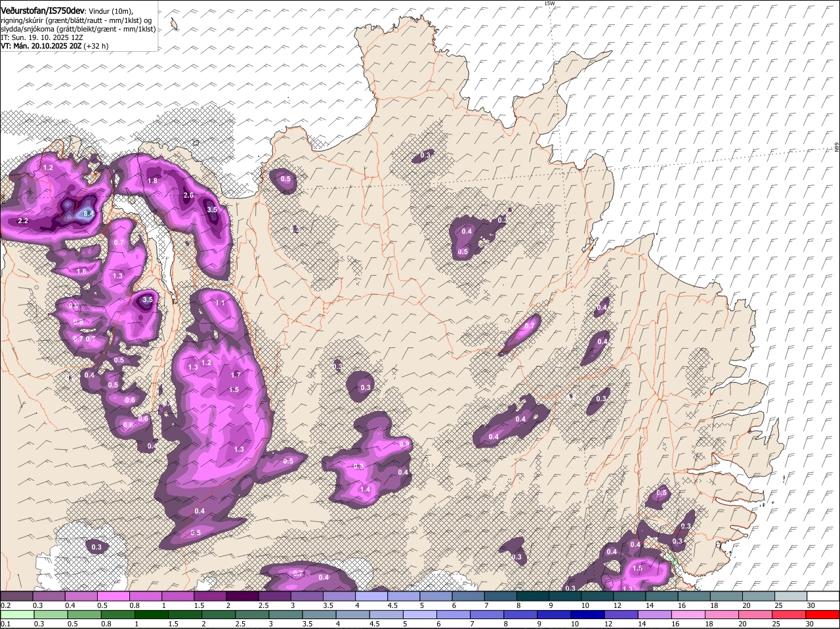Click the '0.9' value label on the map
This screenshot has width=840, height=629.
pos(404,445)
